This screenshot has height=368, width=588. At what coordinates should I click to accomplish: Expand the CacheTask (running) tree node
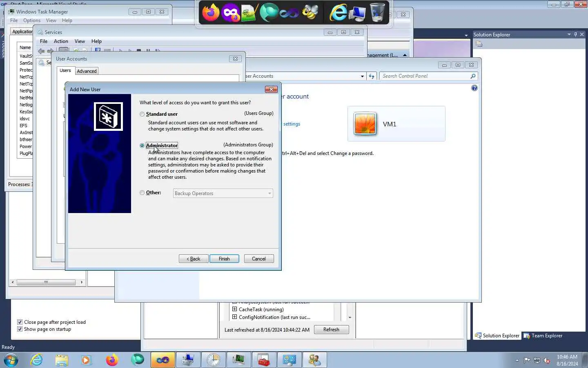tap(234, 309)
